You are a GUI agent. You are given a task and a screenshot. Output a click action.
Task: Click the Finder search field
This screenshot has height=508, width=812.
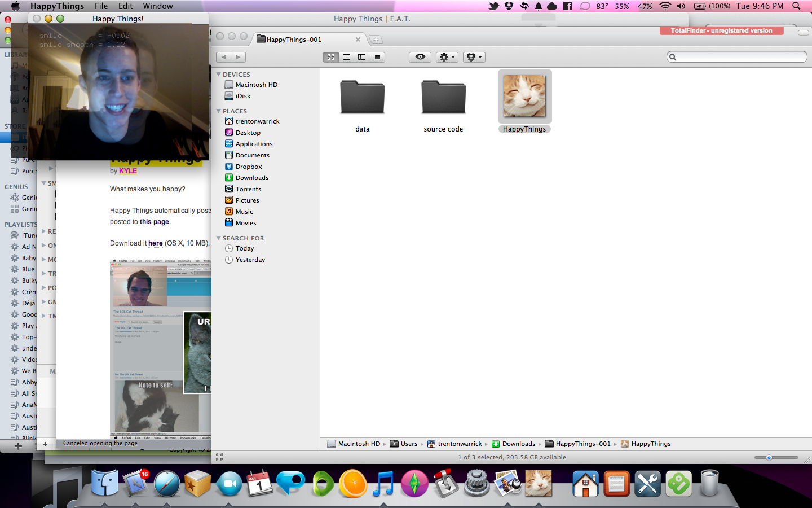coord(739,57)
